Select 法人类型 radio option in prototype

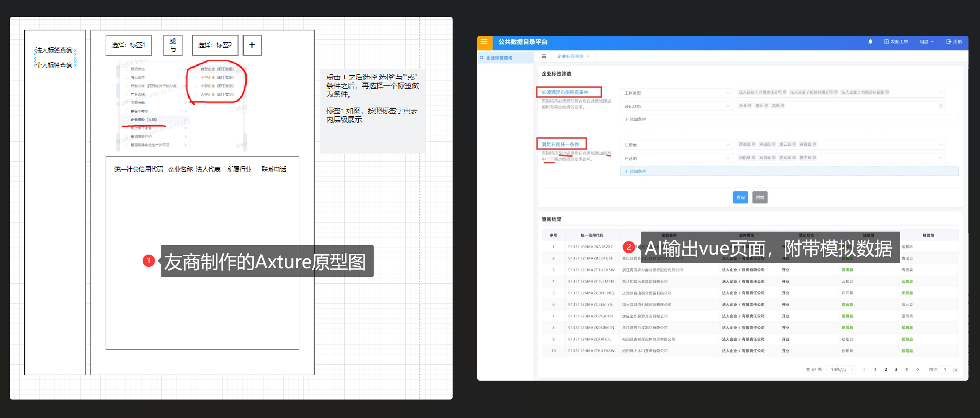point(127,78)
